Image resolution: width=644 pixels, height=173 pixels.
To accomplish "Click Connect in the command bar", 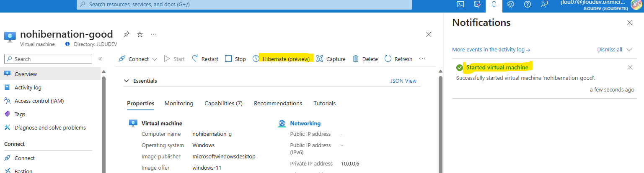I will pos(134,59).
